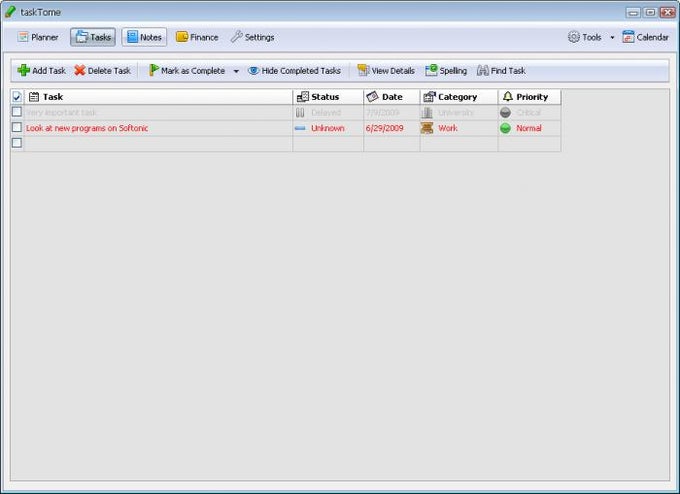Screen dimensions: 680x494
Task: Click the Normal priority text
Action: tap(529, 128)
